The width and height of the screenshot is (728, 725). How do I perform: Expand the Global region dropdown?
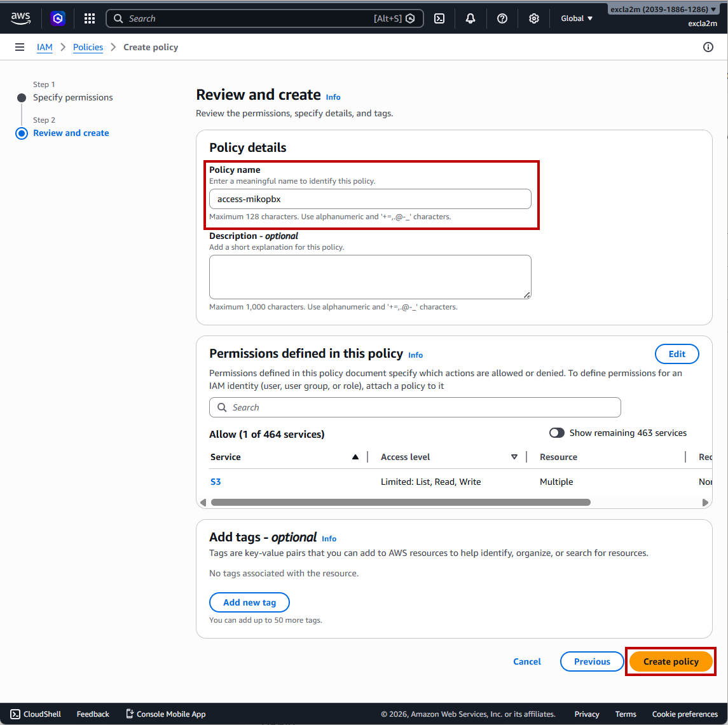tap(577, 18)
